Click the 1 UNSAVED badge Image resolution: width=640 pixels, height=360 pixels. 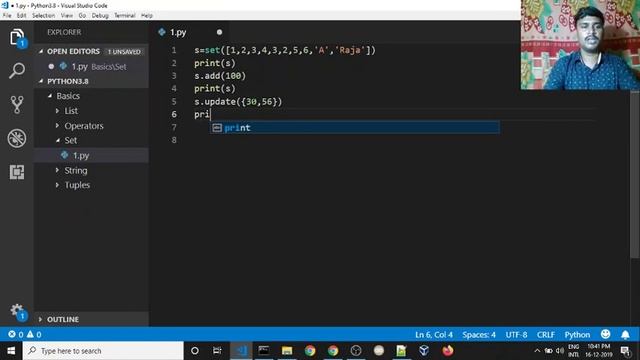[x=124, y=52]
